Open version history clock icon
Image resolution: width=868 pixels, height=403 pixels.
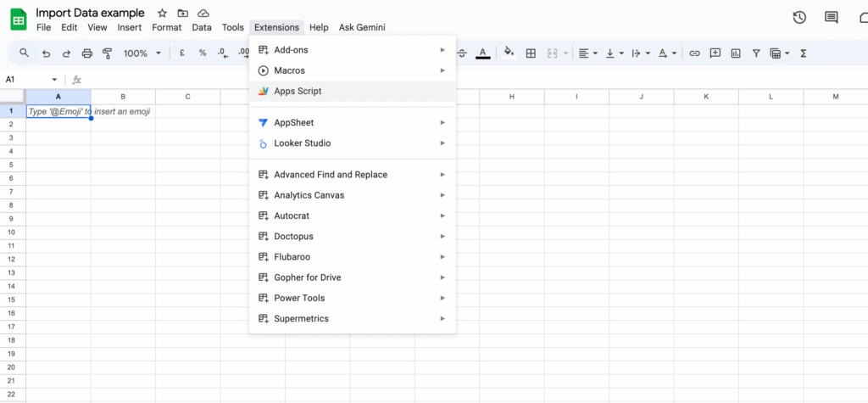point(798,18)
